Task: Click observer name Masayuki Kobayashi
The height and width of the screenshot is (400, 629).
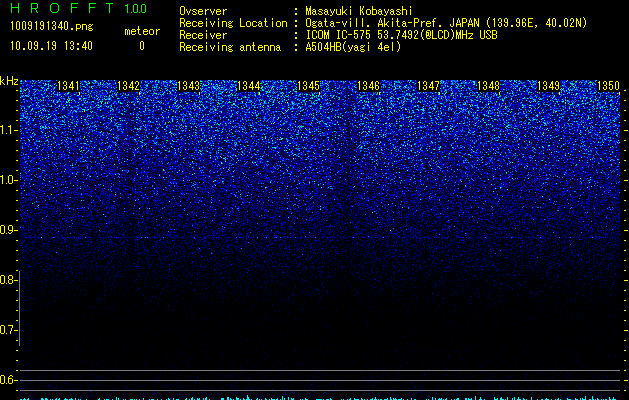Action: [x=359, y=11]
